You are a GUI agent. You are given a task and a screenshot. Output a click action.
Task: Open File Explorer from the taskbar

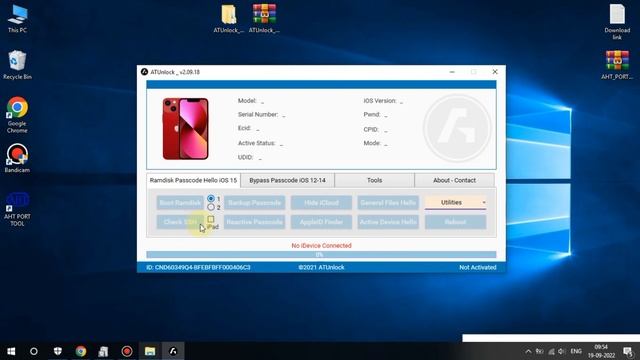pyautogui.click(x=150, y=351)
